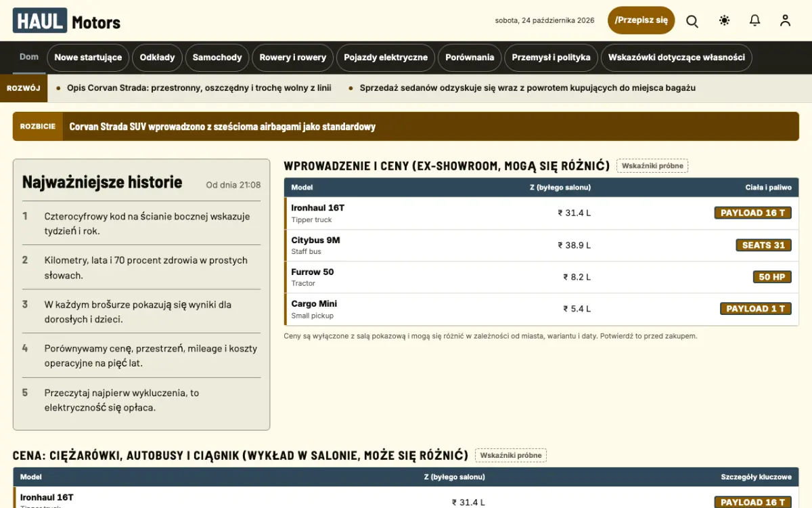This screenshot has height=508, width=812.
Task: Click the /Przepisz się subscribe button
Action: 641,20
